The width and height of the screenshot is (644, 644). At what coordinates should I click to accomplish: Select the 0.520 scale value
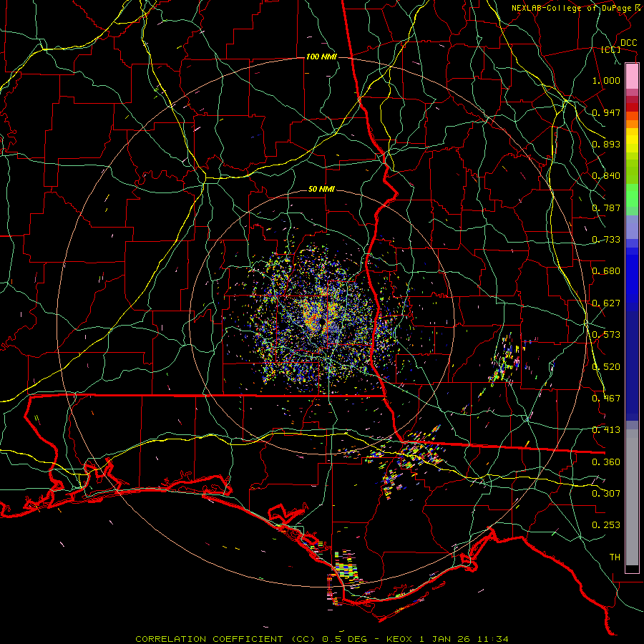pyautogui.click(x=606, y=367)
